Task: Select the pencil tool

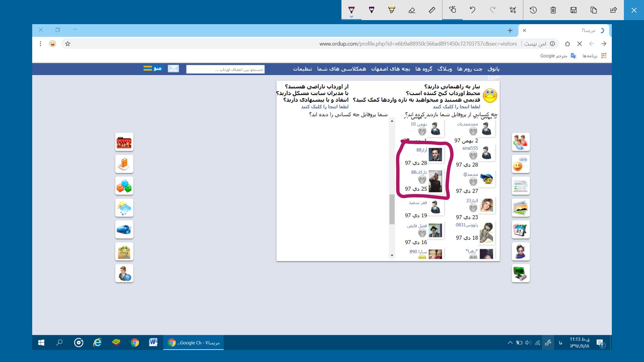Action: tap(372, 10)
